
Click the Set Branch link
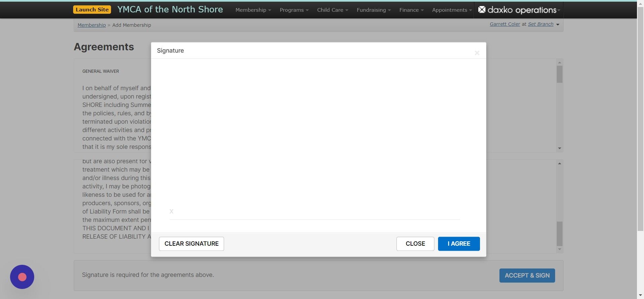(541, 24)
